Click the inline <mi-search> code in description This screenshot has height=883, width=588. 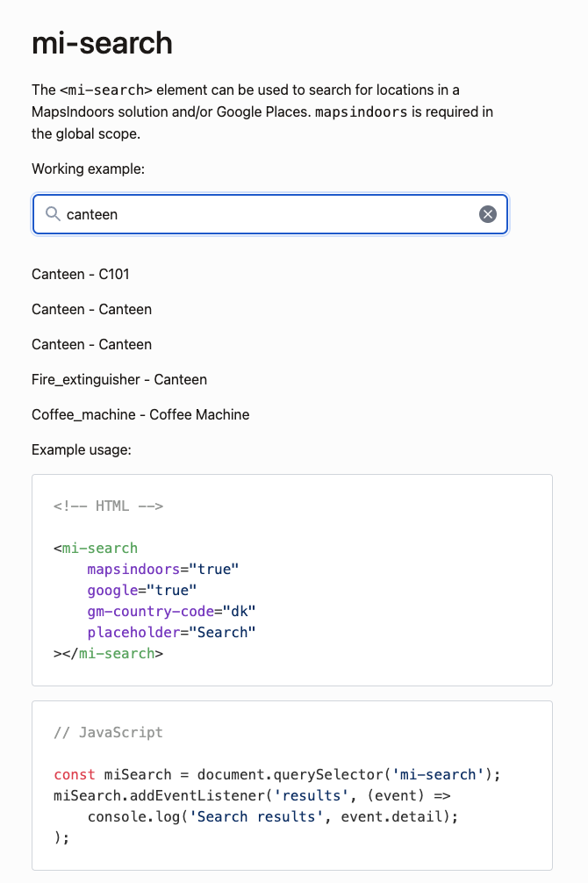tap(105, 90)
